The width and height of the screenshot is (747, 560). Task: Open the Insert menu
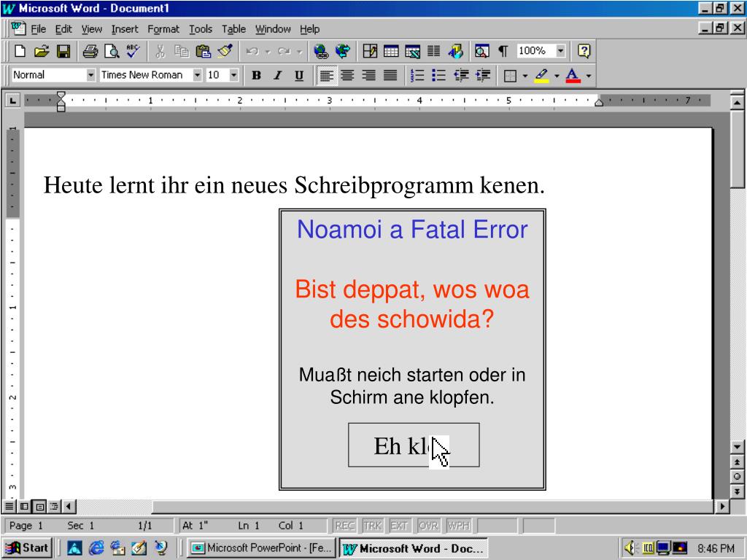[x=124, y=29]
